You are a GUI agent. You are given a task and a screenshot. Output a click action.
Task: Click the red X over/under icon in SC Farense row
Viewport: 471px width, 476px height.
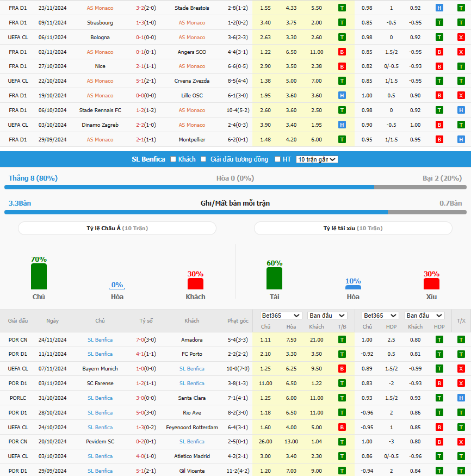pyautogui.click(x=461, y=384)
